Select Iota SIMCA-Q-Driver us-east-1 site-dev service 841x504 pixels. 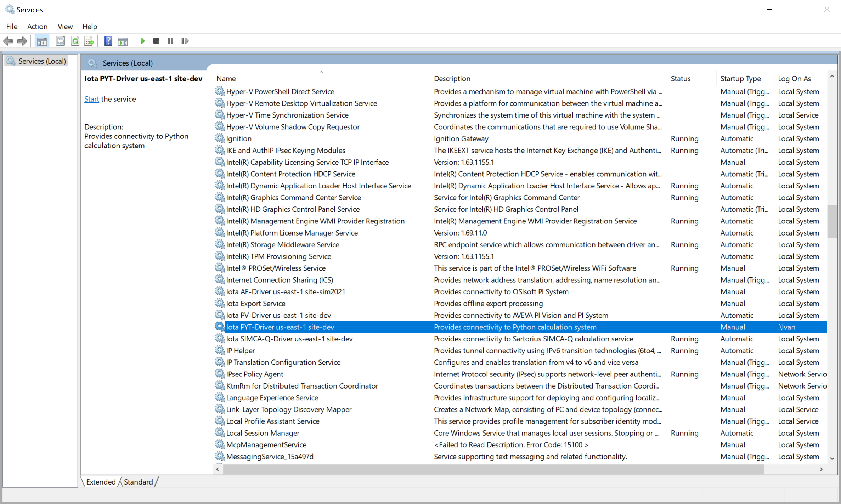520,338
